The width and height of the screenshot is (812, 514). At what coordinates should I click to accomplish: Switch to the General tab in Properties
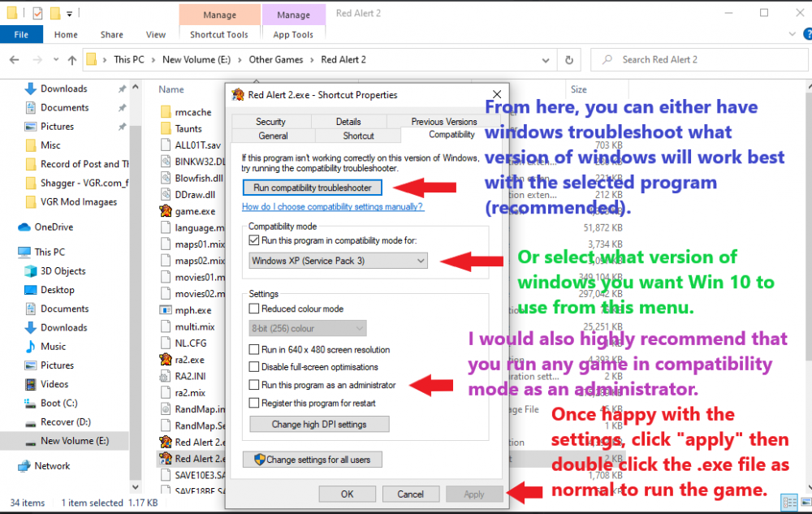[274, 136]
